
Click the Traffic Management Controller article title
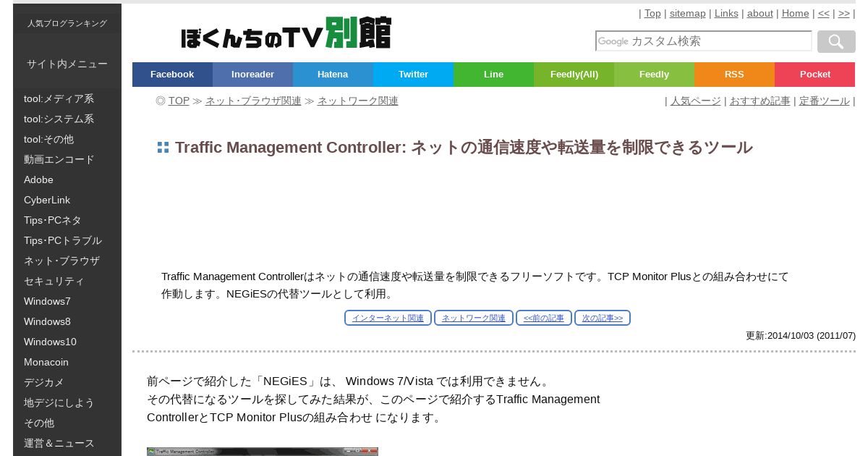(464, 148)
